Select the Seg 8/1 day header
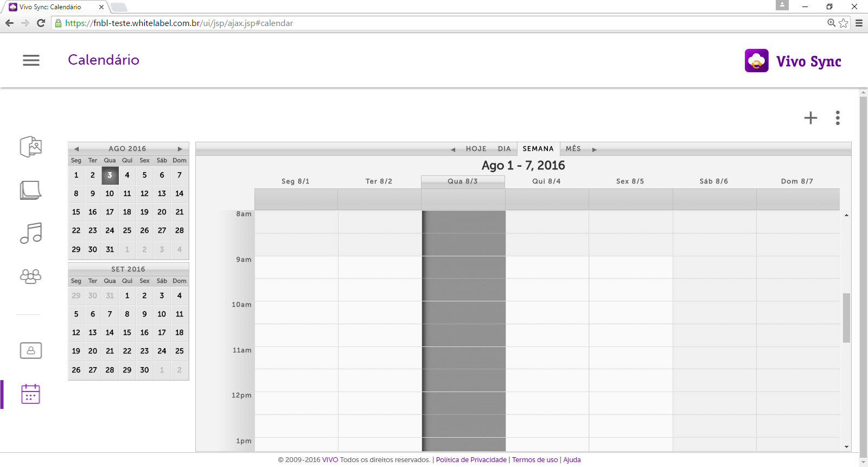The image size is (868, 467). (296, 181)
